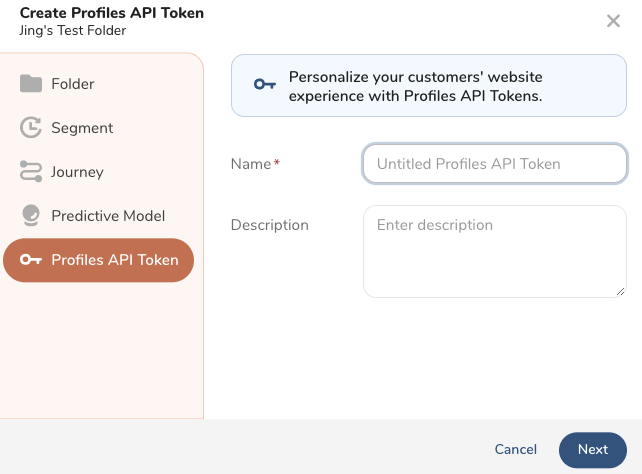Click the key icon in the info banner

(x=264, y=85)
